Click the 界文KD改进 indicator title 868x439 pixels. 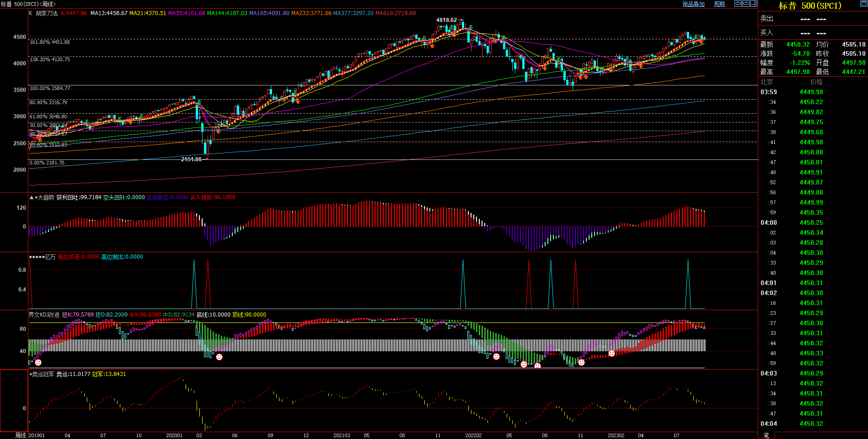[44, 315]
